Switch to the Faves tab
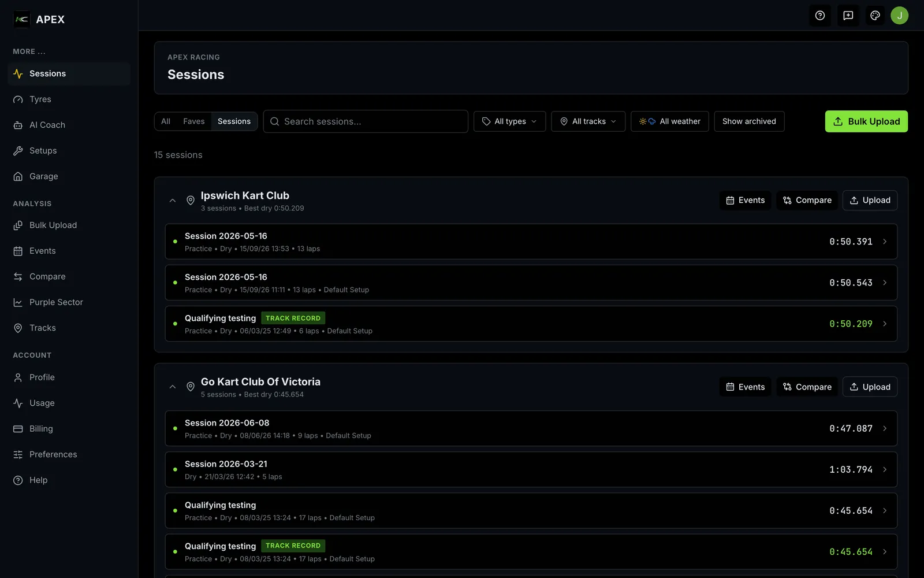Image resolution: width=924 pixels, height=578 pixels. [193, 121]
